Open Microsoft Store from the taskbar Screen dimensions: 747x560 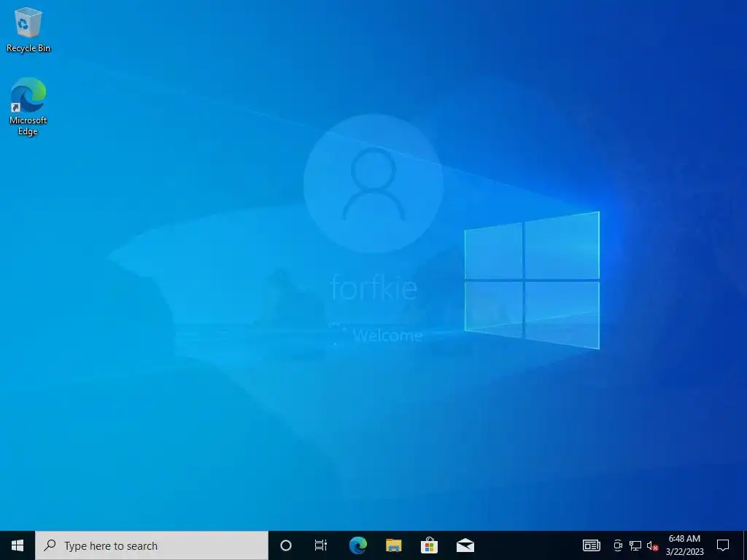click(x=429, y=545)
